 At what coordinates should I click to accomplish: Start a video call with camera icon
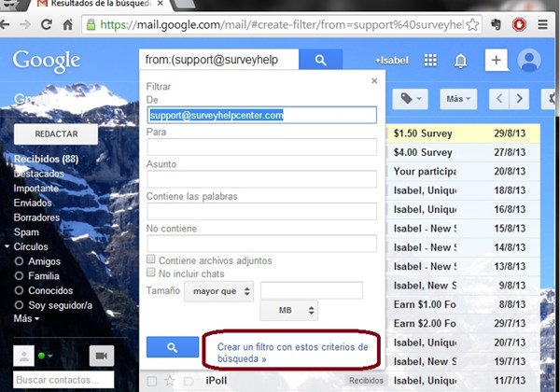pos(102,356)
